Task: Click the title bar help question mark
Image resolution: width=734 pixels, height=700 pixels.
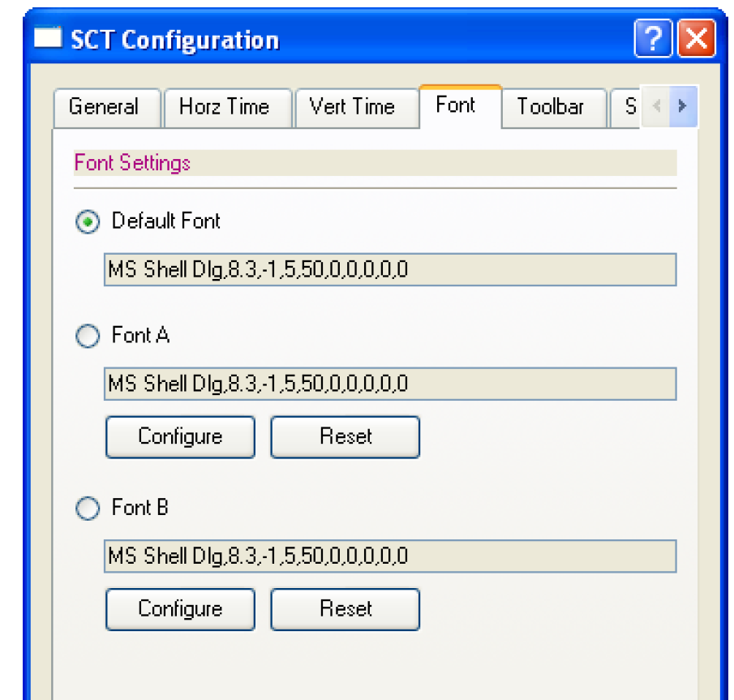Action: [x=653, y=38]
